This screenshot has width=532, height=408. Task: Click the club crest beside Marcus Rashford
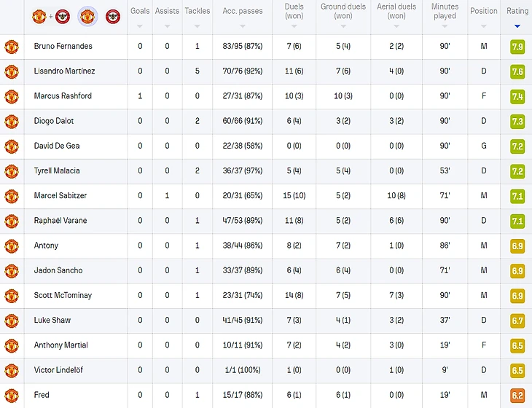[11, 96]
